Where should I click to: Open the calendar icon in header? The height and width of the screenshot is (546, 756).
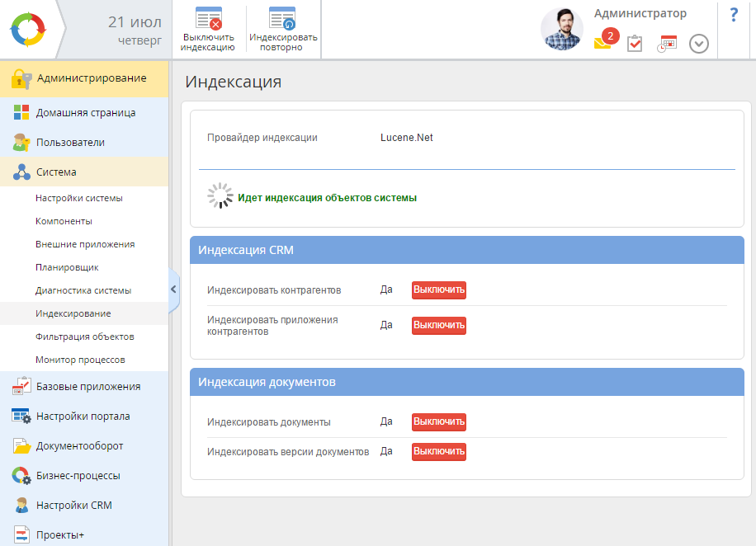tap(667, 44)
